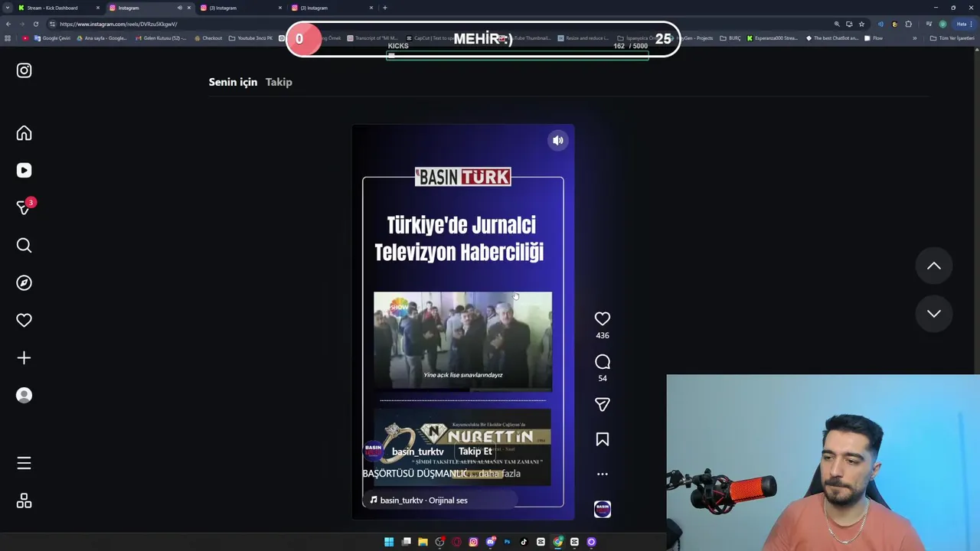Mute the reel sound

(x=558, y=140)
